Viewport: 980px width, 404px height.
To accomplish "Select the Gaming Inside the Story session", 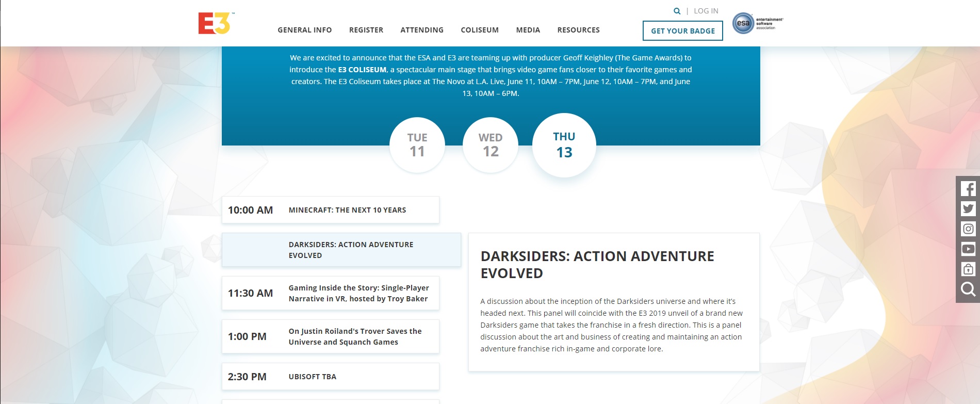I will coord(331,293).
